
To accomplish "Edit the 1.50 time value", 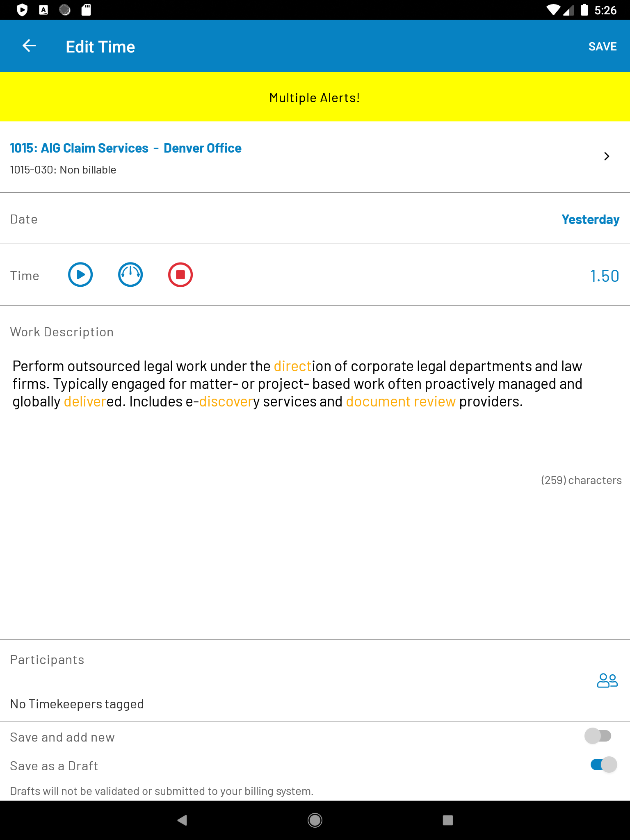I will point(605,276).
